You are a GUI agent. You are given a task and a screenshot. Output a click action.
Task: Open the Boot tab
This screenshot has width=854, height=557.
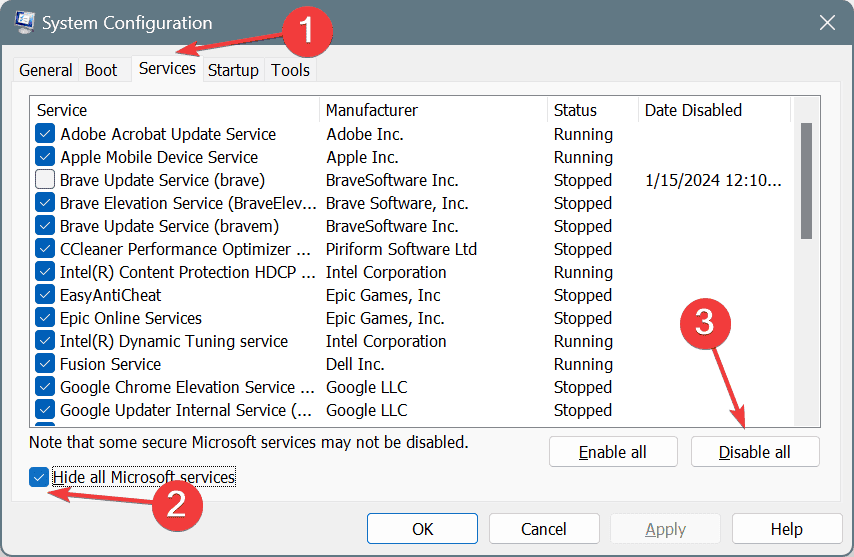101,70
